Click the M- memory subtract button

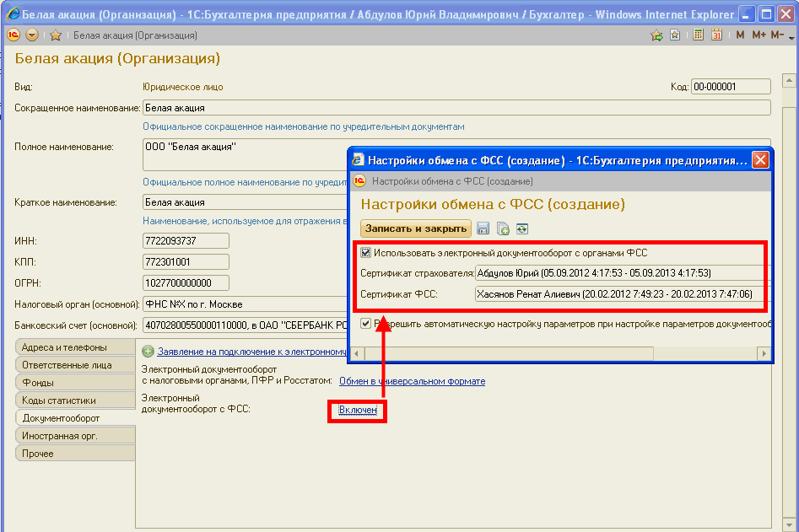click(x=777, y=35)
